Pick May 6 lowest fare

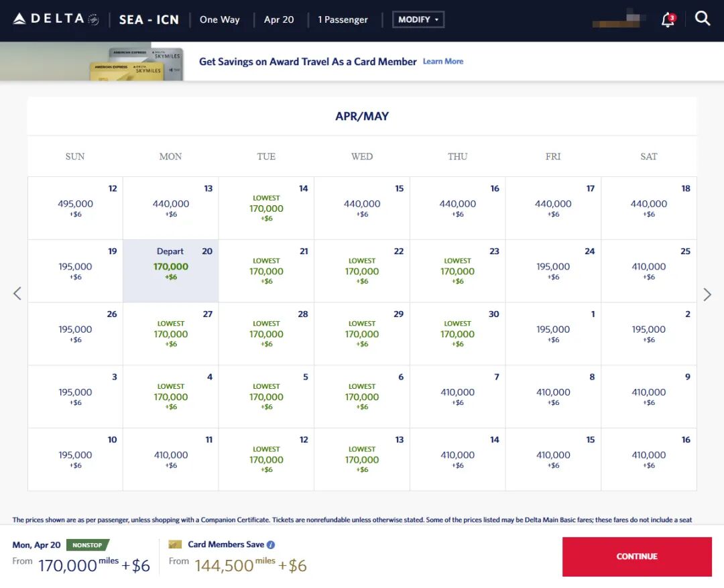pyautogui.click(x=362, y=396)
